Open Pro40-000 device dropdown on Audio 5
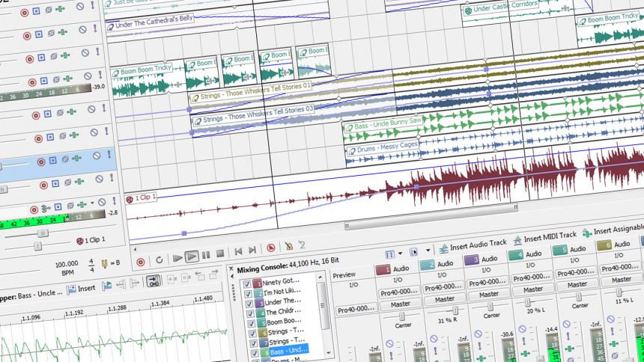The image size is (644, 362). pos(575,272)
